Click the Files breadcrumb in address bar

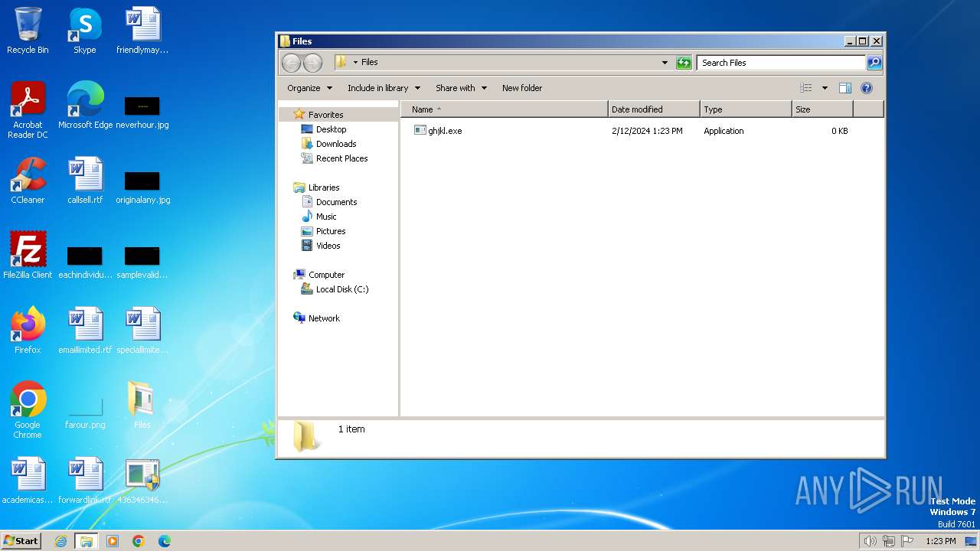click(x=369, y=63)
